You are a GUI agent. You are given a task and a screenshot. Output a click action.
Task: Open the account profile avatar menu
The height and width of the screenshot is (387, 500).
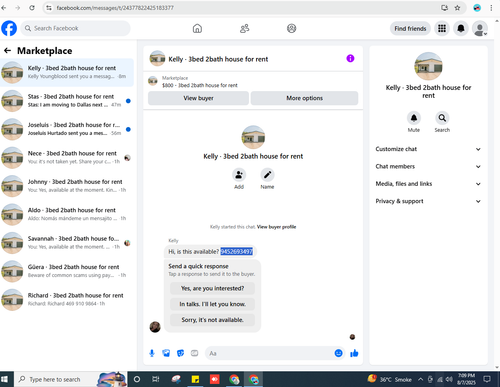click(480, 29)
